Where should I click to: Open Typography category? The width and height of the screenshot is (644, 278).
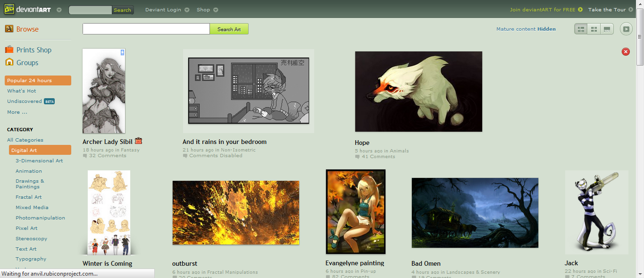pos(31,259)
